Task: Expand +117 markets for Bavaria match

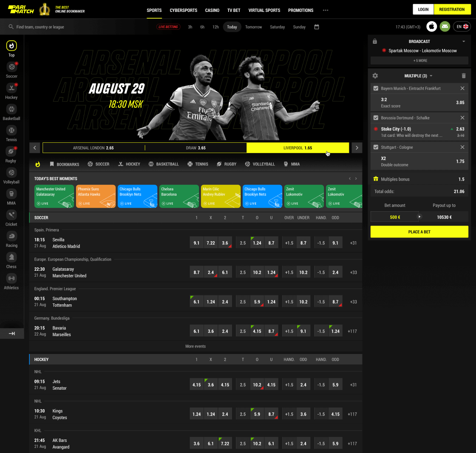Action: click(x=352, y=331)
